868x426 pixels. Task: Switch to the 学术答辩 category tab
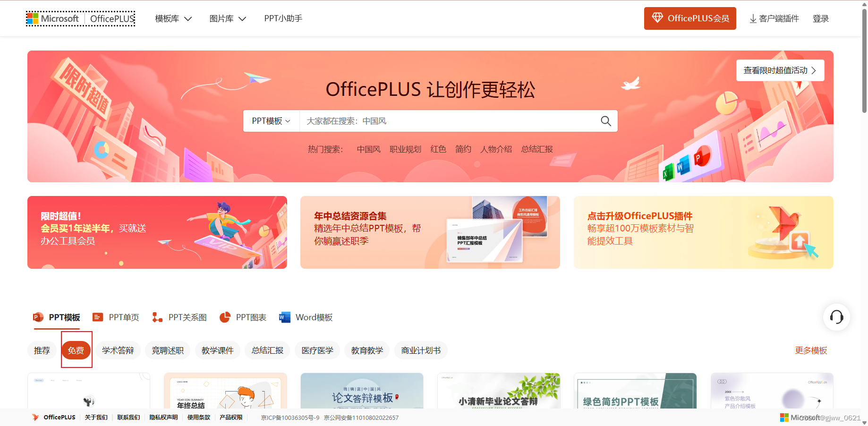[x=118, y=350]
